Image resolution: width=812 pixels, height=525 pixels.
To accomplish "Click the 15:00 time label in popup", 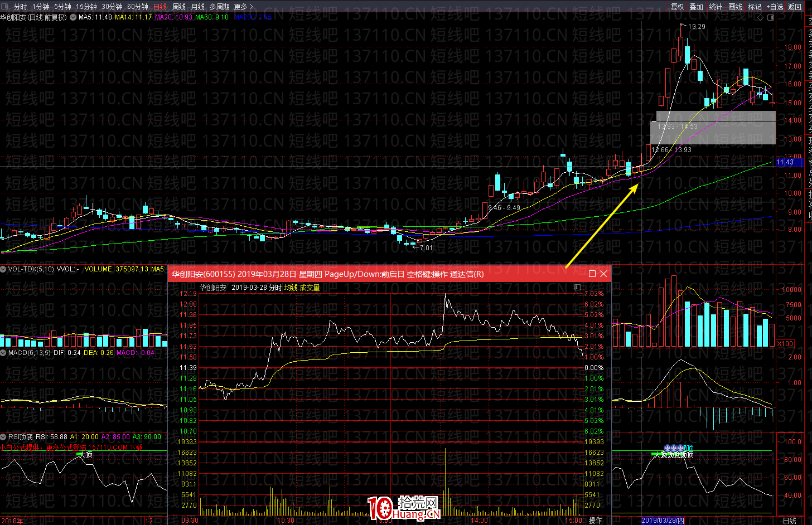I will (574, 521).
